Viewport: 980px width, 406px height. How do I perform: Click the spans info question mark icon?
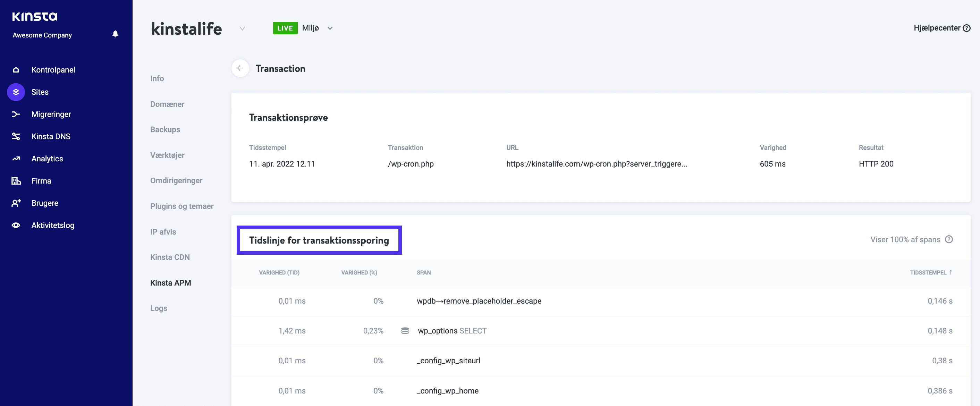949,239
